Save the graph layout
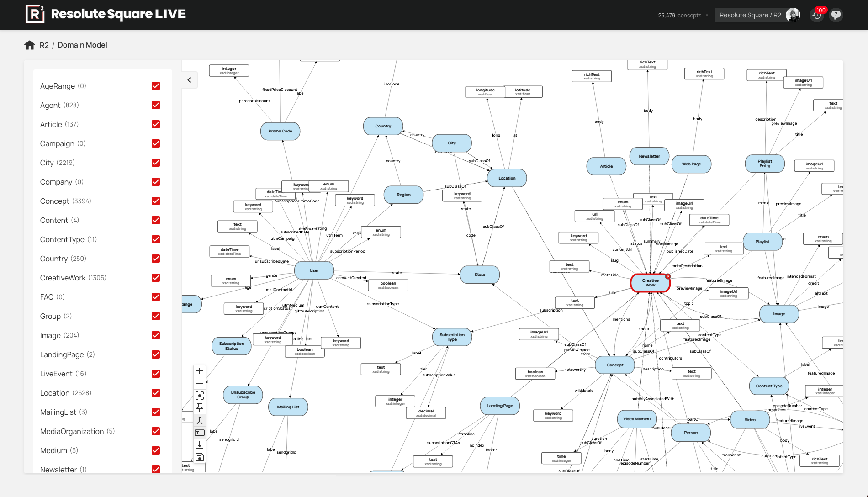This screenshot has width=868, height=497. click(x=200, y=457)
